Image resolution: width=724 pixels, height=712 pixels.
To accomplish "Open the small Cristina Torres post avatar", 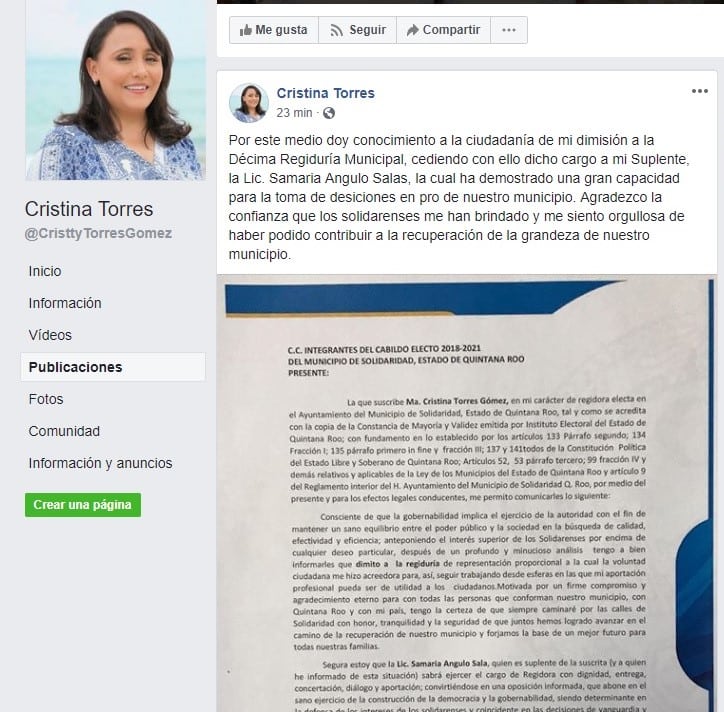I will pyautogui.click(x=249, y=103).
